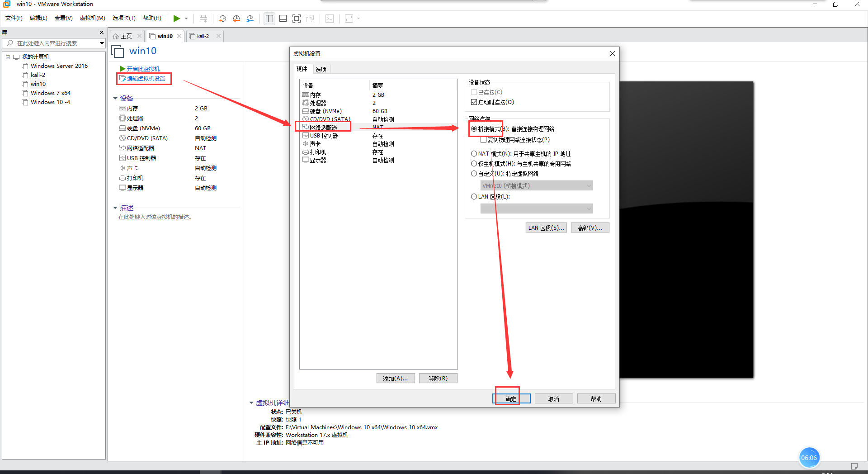868x474 pixels.
Task: Toggle the 启动时连接(O) checkbox
Action: (474, 102)
